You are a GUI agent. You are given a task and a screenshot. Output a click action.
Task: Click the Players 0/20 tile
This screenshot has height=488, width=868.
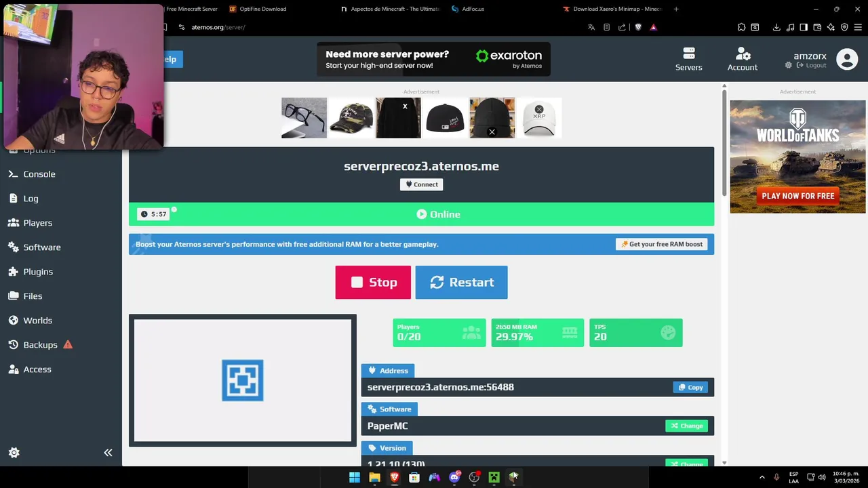439,333
